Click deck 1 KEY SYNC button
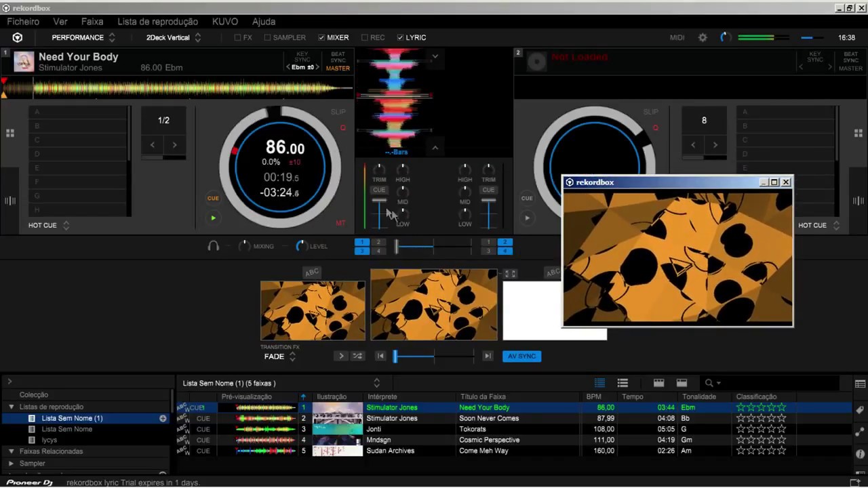This screenshot has height=488, width=868. (x=302, y=57)
